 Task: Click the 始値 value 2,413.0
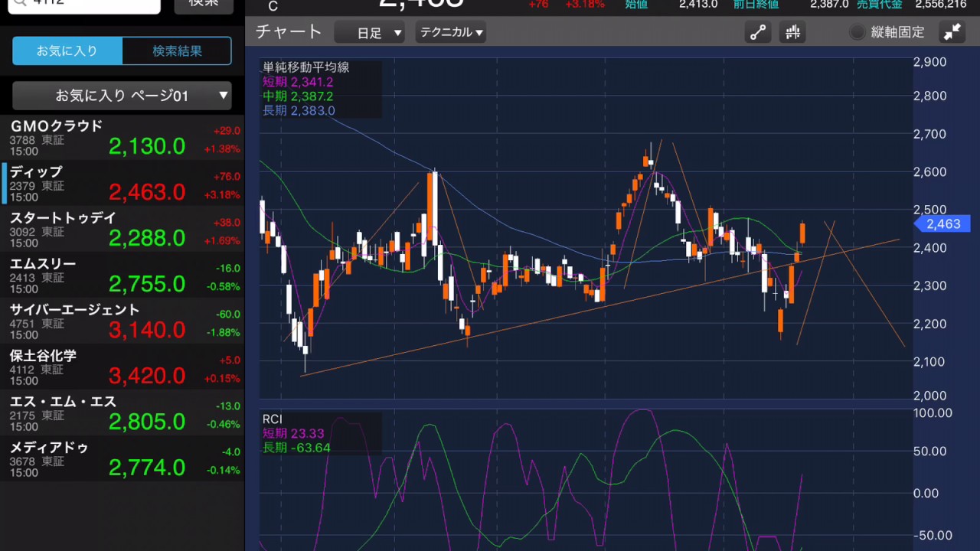tap(698, 4)
